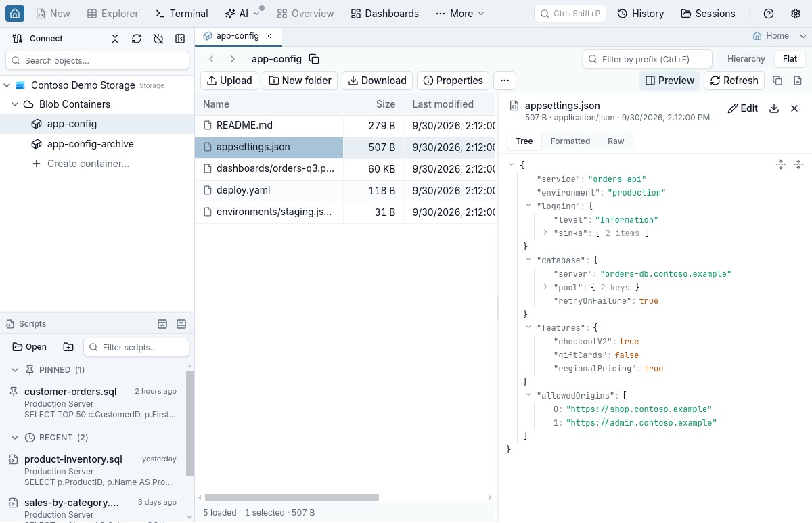Screen dimensions: 812x523
Task: Click the horizontal scrollbar of the file list
Action: (x=292, y=497)
